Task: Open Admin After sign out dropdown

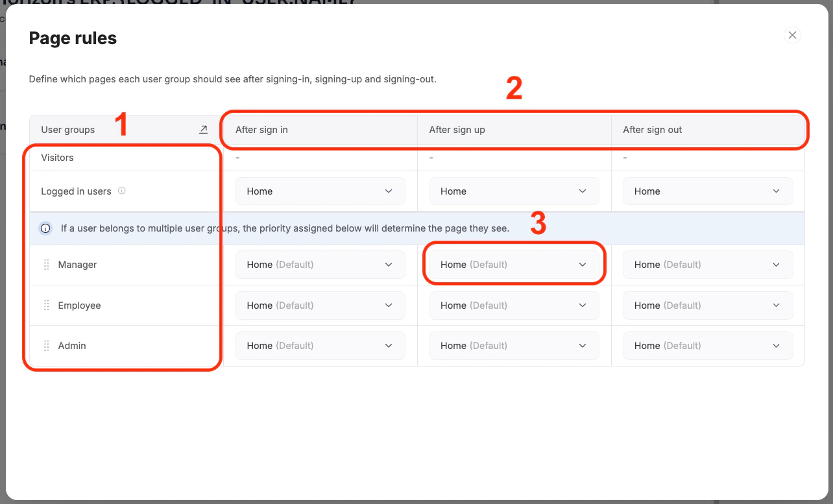Action: (x=708, y=346)
